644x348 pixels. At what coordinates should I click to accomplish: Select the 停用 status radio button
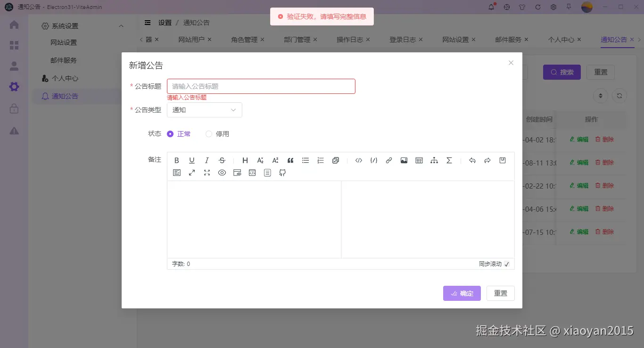coord(209,134)
